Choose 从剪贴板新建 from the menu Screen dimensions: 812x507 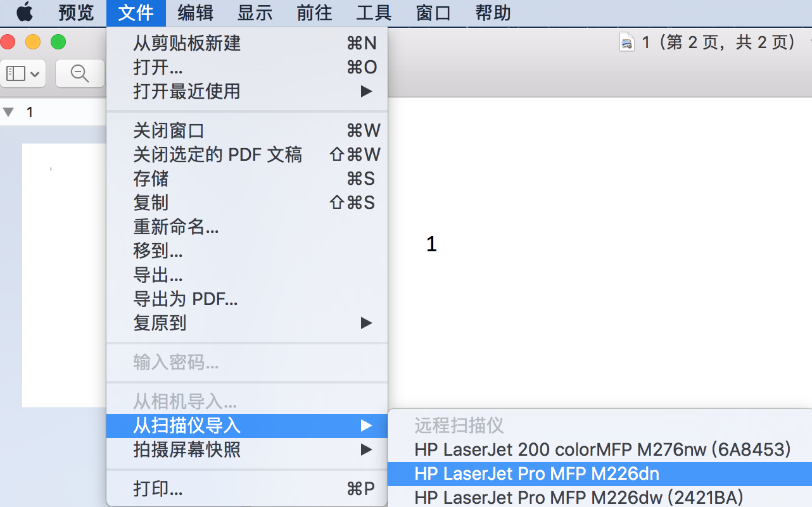(247, 43)
